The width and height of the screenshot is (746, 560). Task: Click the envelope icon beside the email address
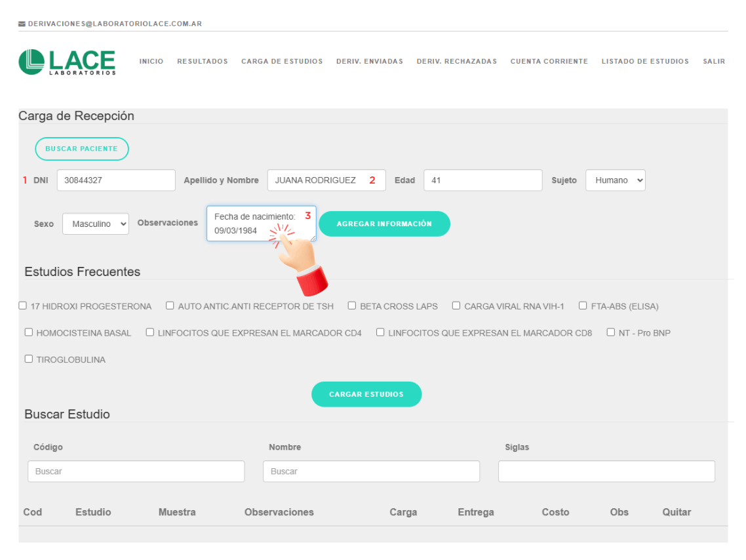pyautogui.click(x=22, y=24)
